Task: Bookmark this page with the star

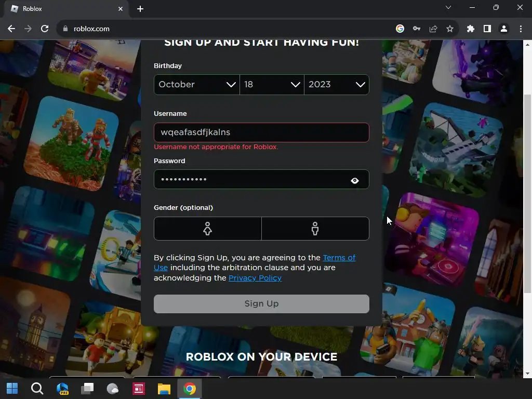Action: point(450,29)
